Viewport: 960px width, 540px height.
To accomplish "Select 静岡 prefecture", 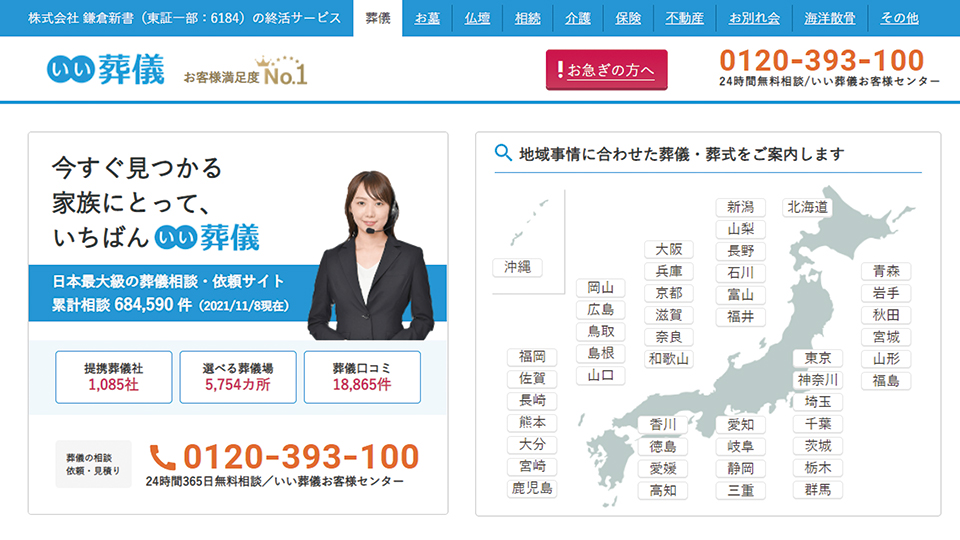I will click(x=740, y=468).
